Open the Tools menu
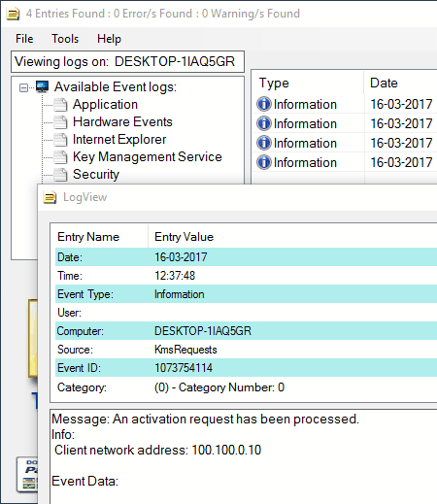 (65, 39)
